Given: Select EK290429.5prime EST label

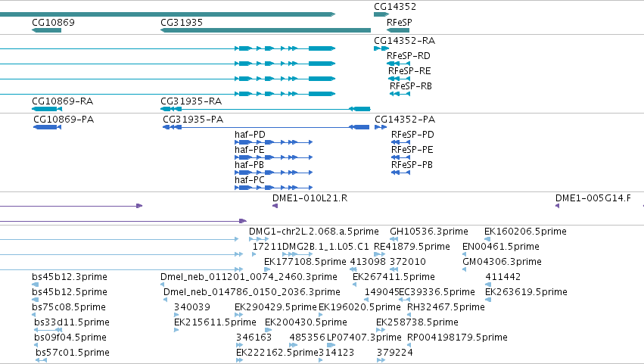Looking at the screenshot, I should click(x=275, y=308).
